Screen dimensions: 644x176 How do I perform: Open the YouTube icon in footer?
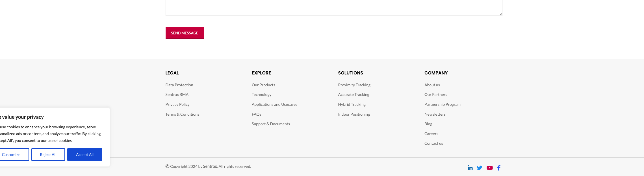click(490, 168)
